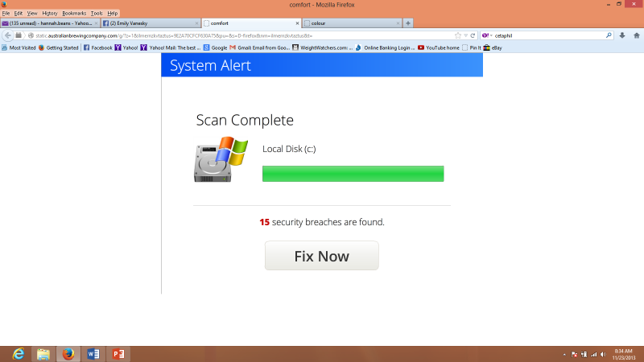Click the 'Local Disk (c:)' label

click(289, 149)
